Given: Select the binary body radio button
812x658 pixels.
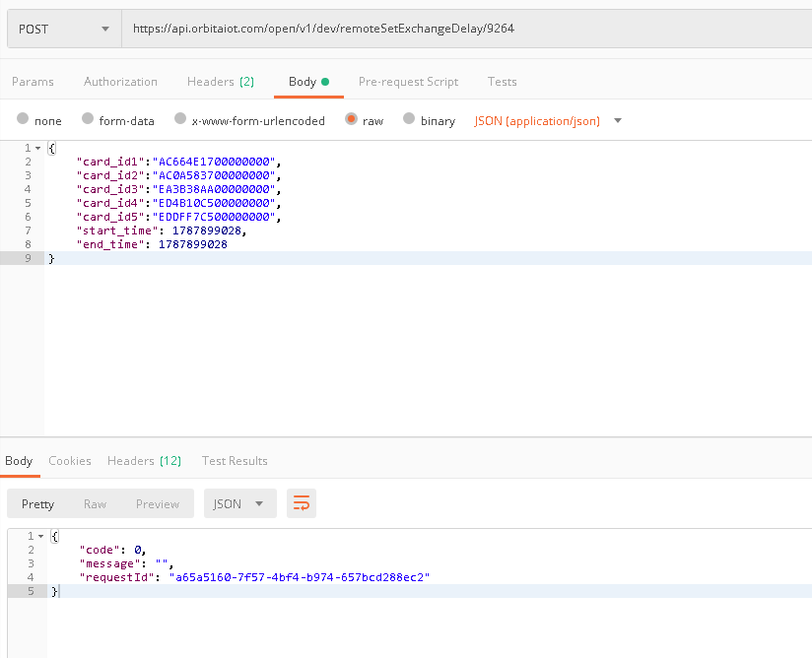Looking at the screenshot, I should point(409,118).
